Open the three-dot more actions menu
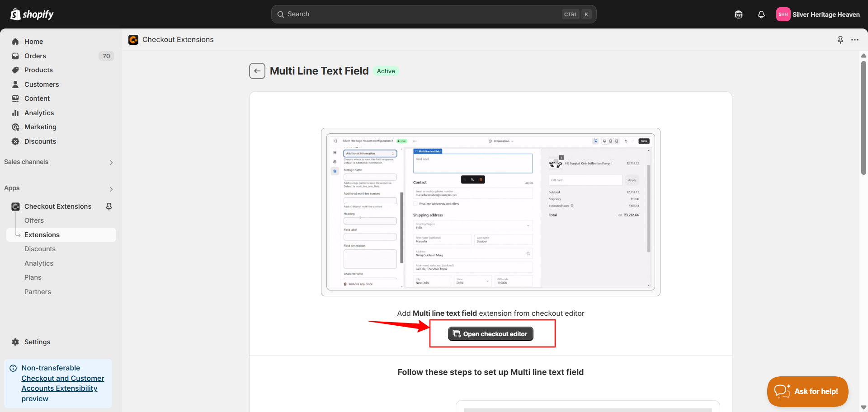 [855, 40]
